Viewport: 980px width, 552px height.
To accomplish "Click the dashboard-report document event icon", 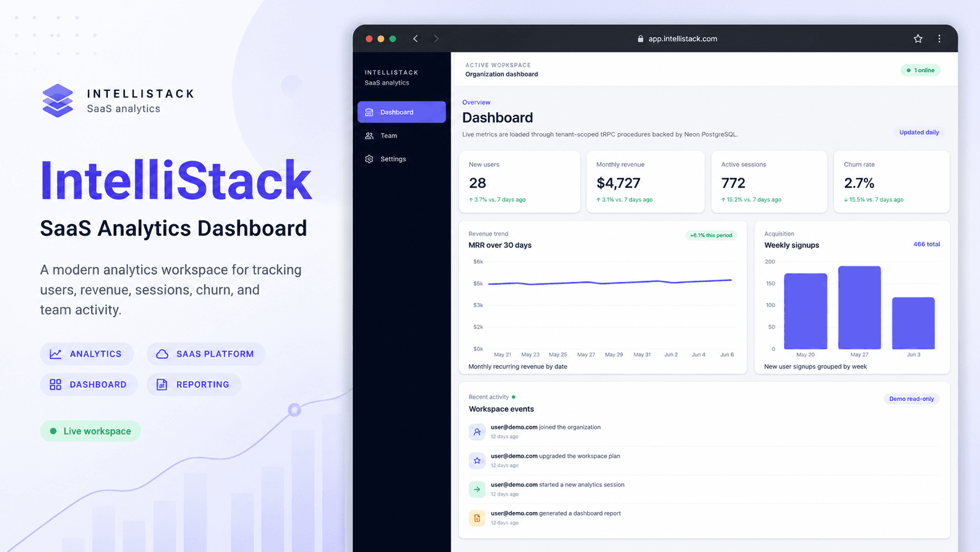I will [477, 518].
